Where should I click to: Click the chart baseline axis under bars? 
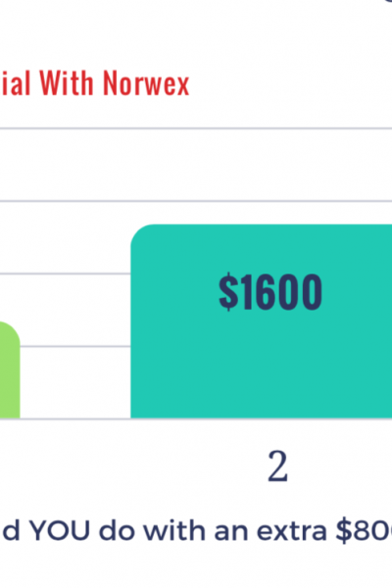tap(196, 418)
